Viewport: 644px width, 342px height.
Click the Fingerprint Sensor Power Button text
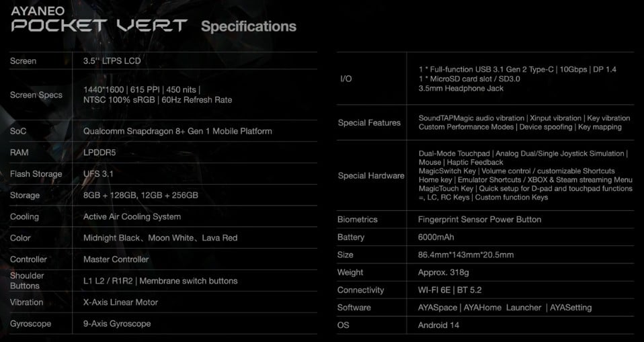pyautogui.click(x=479, y=219)
